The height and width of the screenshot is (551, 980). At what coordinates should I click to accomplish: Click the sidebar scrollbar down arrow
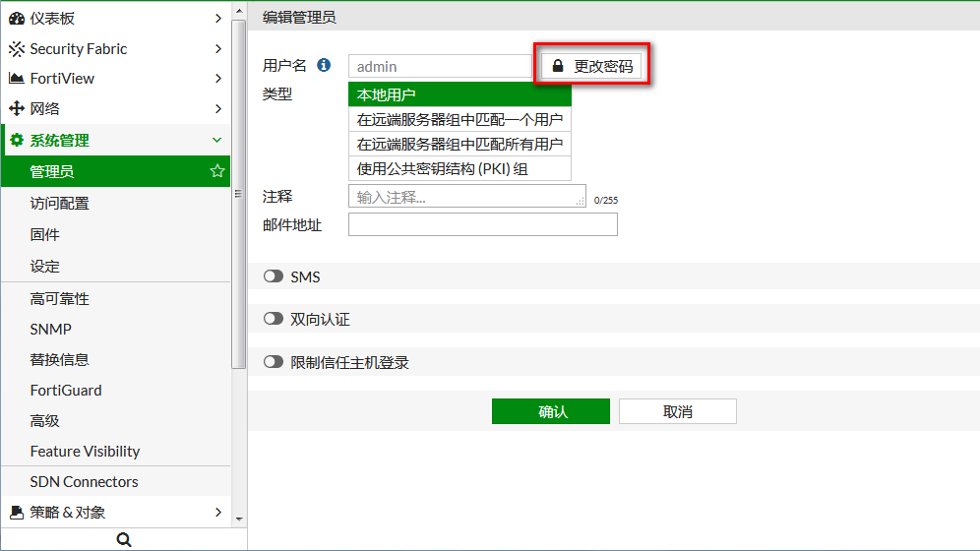click(x=238, y=518)
